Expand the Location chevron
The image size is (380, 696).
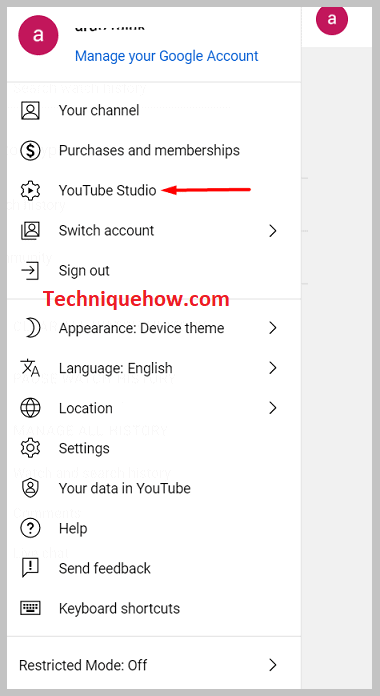coord(273,408)
